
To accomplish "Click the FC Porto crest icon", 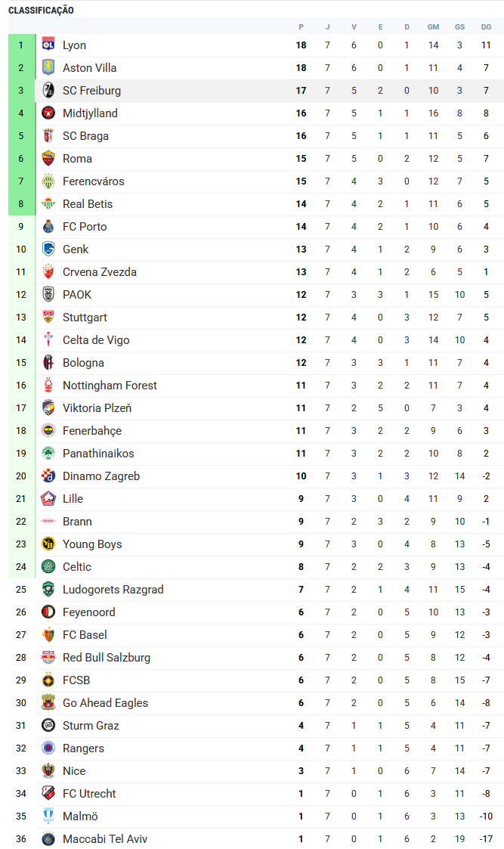I will click(x=48, y=227).
